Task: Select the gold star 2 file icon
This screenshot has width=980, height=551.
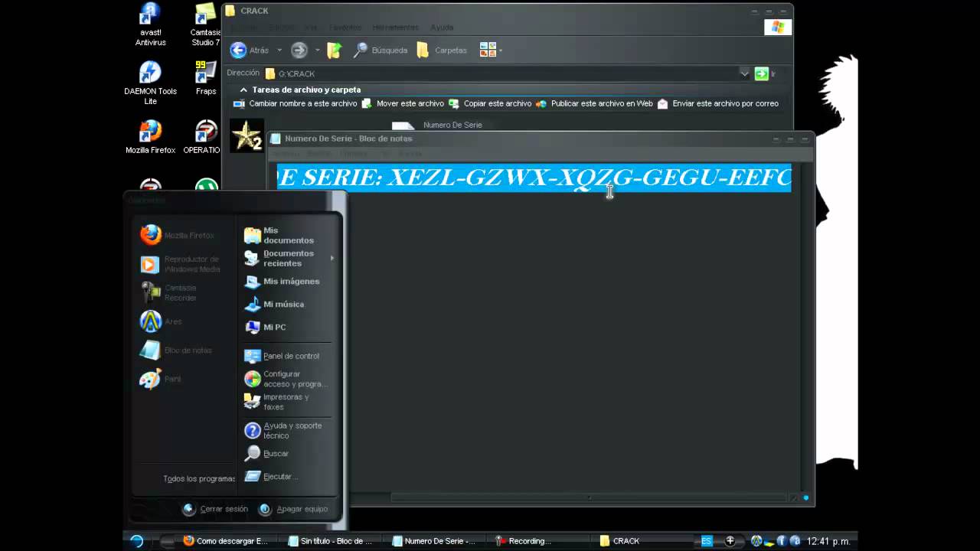Action: pos(247,135)
